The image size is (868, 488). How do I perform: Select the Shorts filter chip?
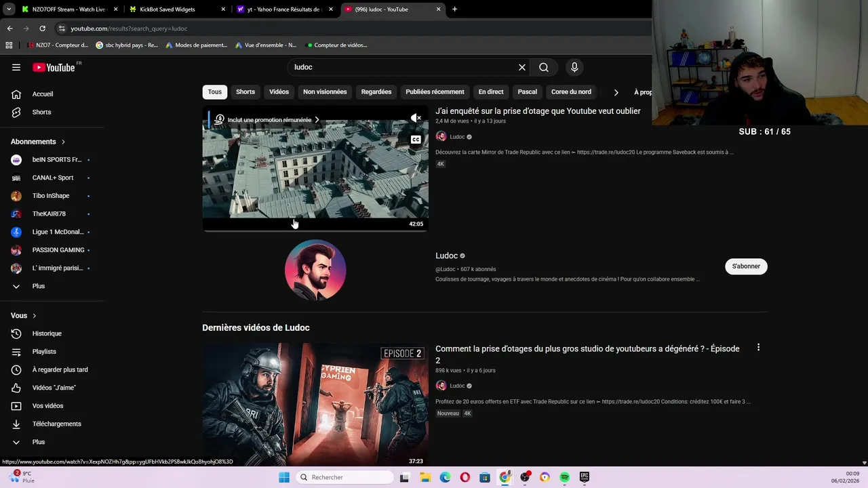(x=245, y=92)
